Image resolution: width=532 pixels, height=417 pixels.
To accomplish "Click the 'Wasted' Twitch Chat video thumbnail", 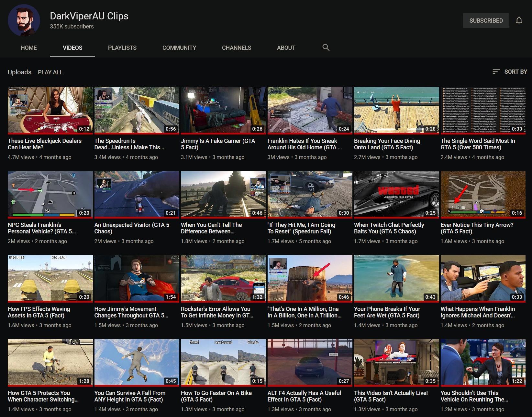I will 396,194.
